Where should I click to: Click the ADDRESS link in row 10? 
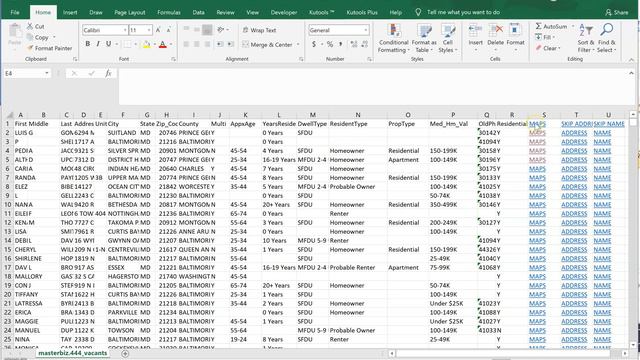point(574,204)
